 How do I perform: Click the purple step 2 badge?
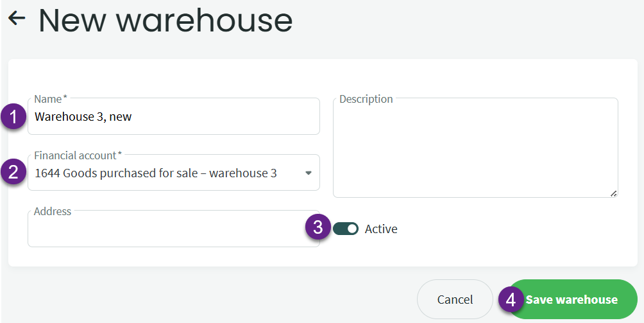pyautogui.click(x=14, y=173)
